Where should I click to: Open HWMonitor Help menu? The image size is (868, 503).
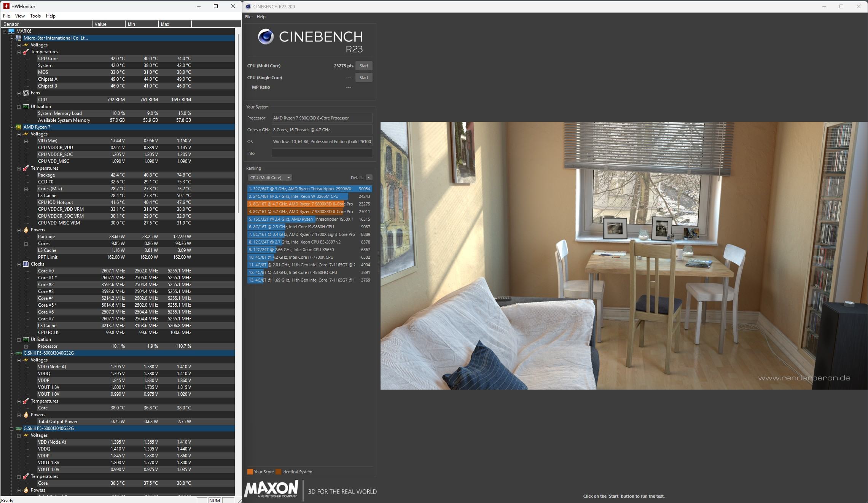(x=51, y=16)
